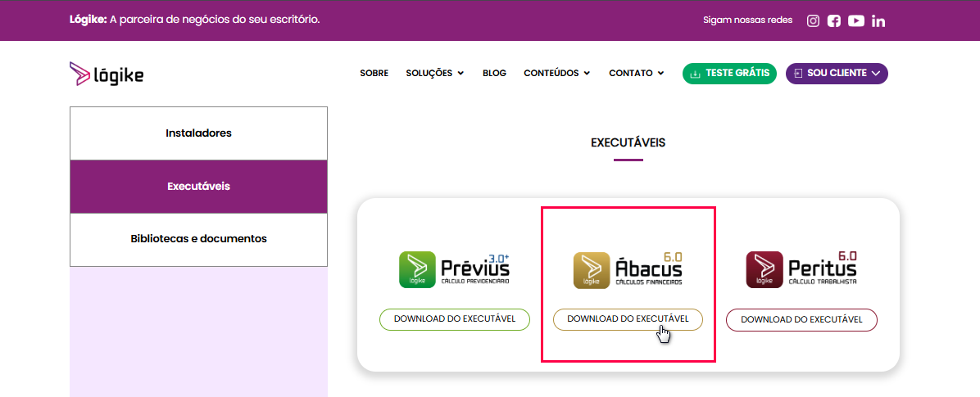
Task: Click the Lógike tagline in top banner
Action: pyautogui.click(x=194, y=20)
